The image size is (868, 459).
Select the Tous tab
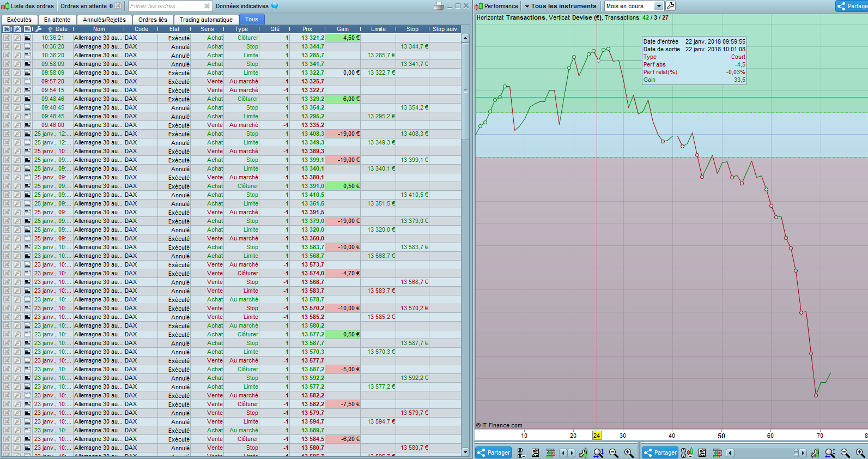coord(252,19)
